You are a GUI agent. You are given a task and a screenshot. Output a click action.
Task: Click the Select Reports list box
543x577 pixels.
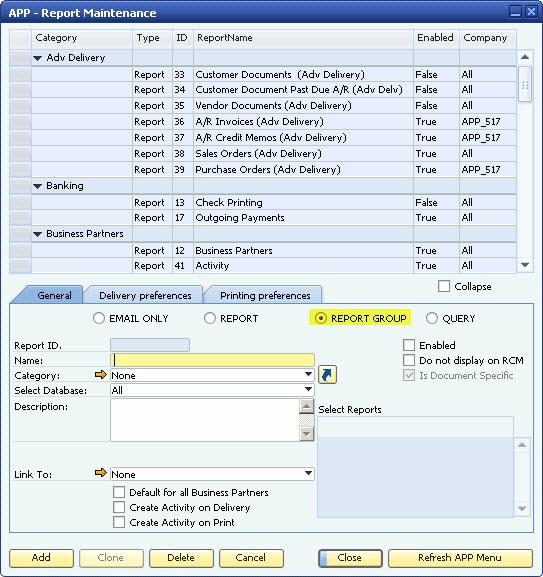415,467
